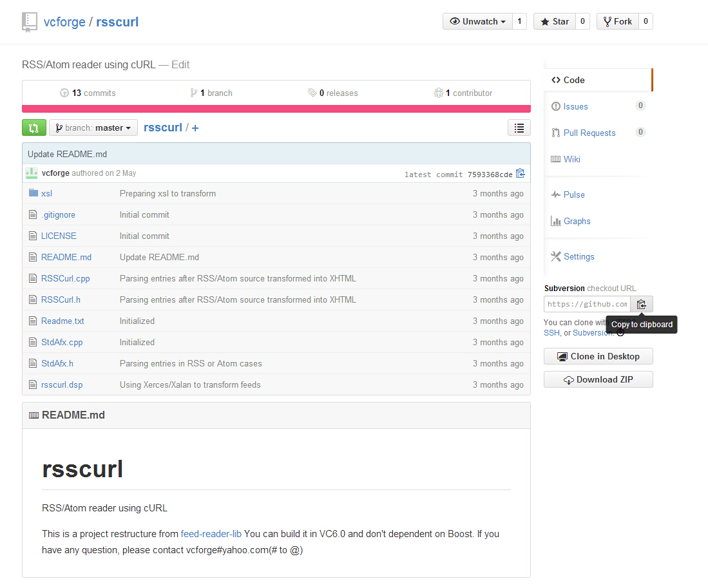View the Pulse tab

598,195
